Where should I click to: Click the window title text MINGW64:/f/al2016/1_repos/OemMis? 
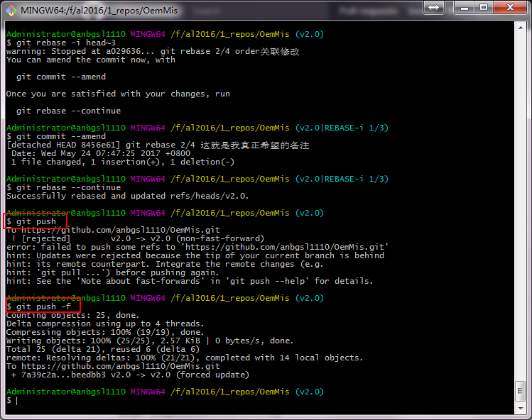[99, 11]
